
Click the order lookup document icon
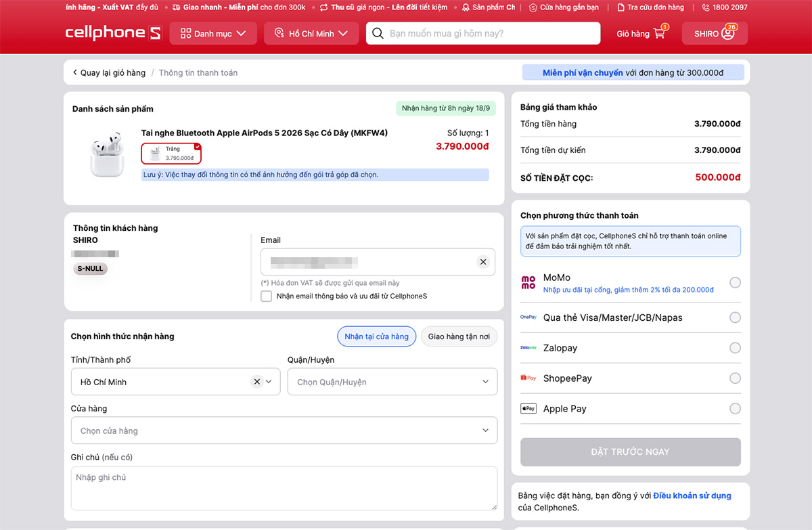click(x=621, y=7)
